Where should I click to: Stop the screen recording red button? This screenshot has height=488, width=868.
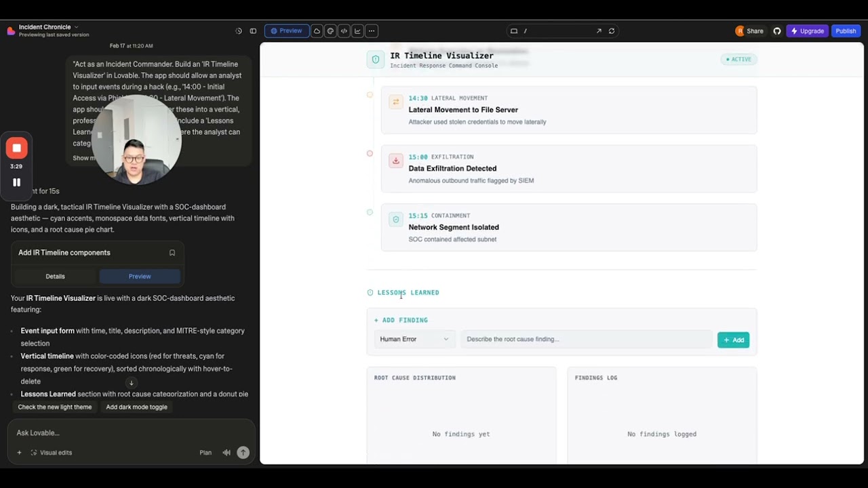[x=17, y=148]
